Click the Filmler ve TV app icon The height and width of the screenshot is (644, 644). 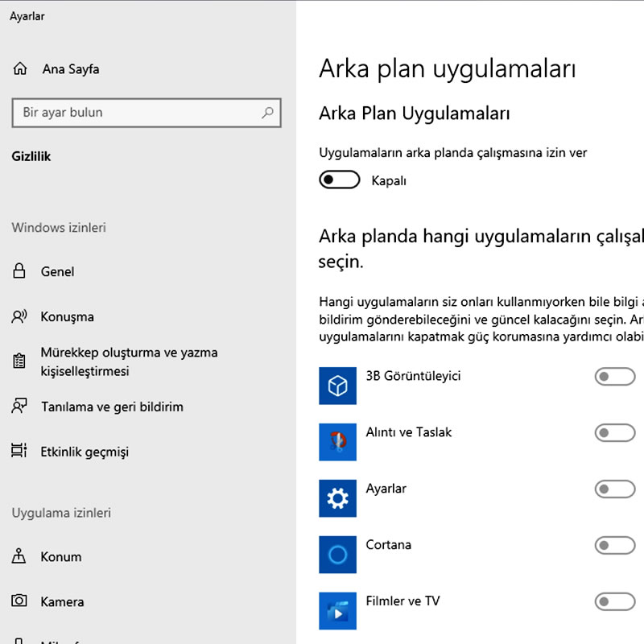337,611
